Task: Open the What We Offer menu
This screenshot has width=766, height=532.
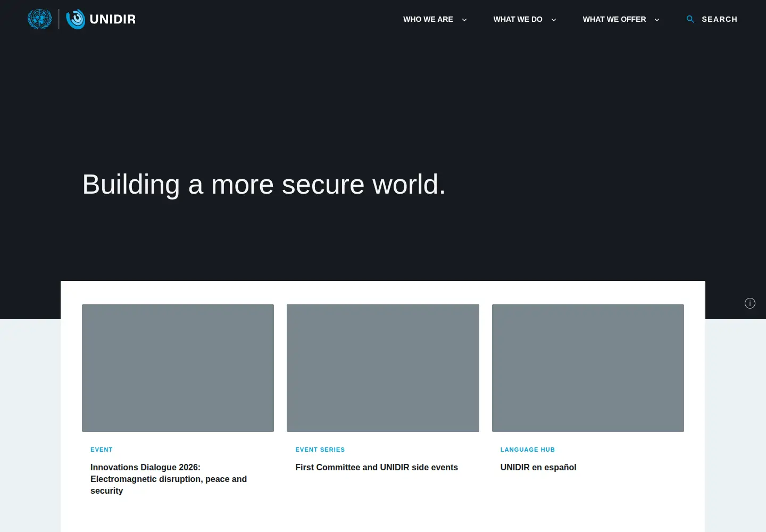Action: tap(614, 19)
